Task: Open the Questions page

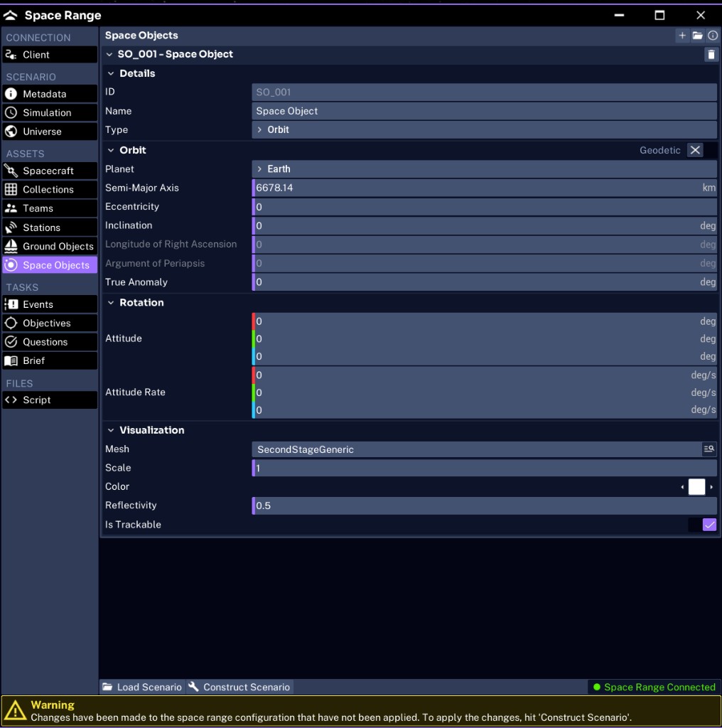Action: tap(50, 342)
